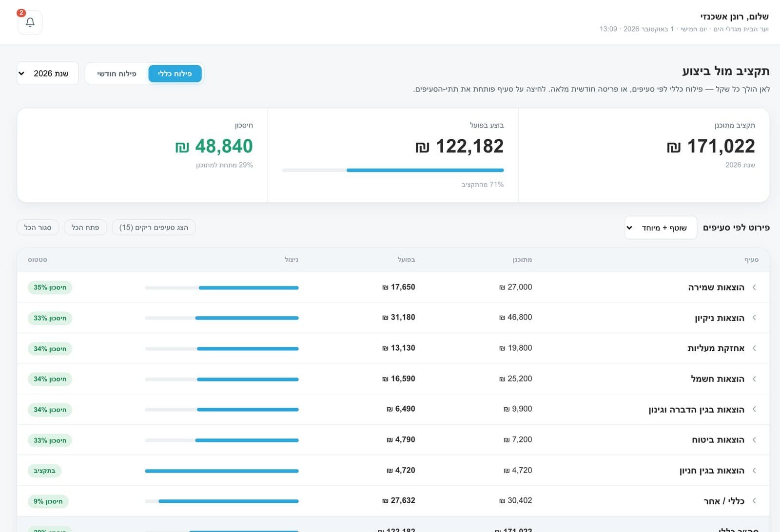Click the ₪ 27,000 planned amount

tap(515, 287)
